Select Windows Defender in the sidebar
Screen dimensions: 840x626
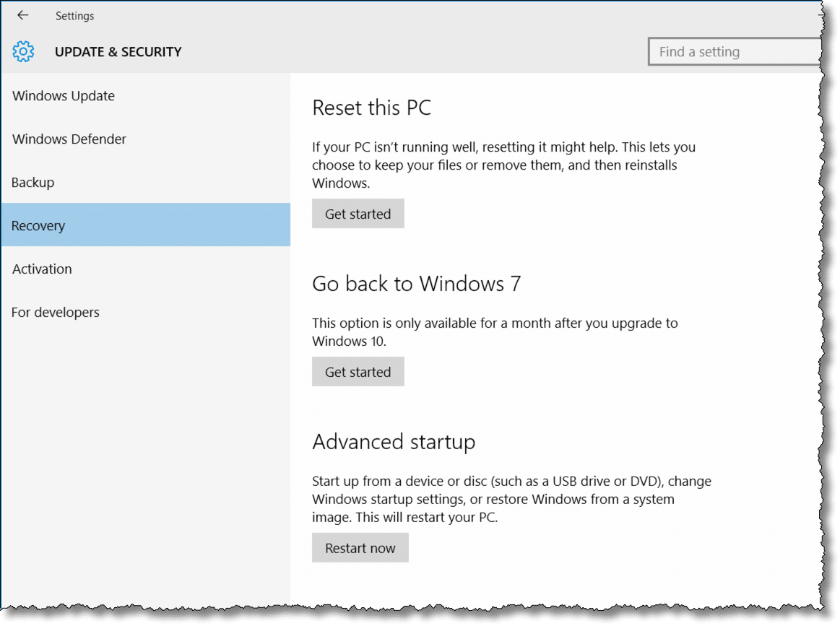pyautogui.click(x=69, y=139)
